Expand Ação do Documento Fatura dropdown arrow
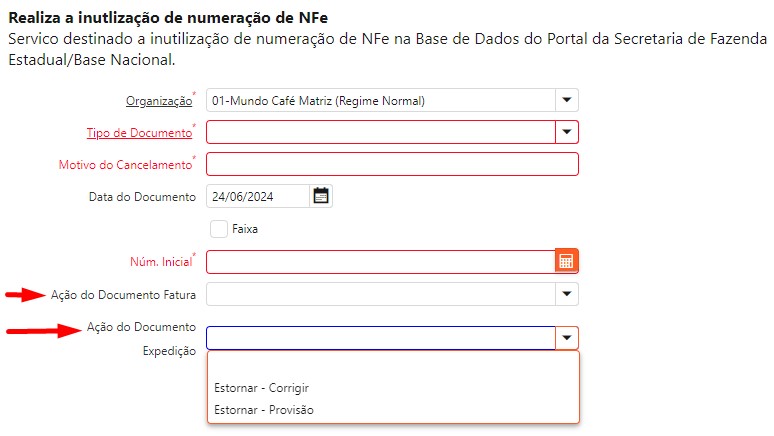774x436 pixels. click(x=567, y=293)
